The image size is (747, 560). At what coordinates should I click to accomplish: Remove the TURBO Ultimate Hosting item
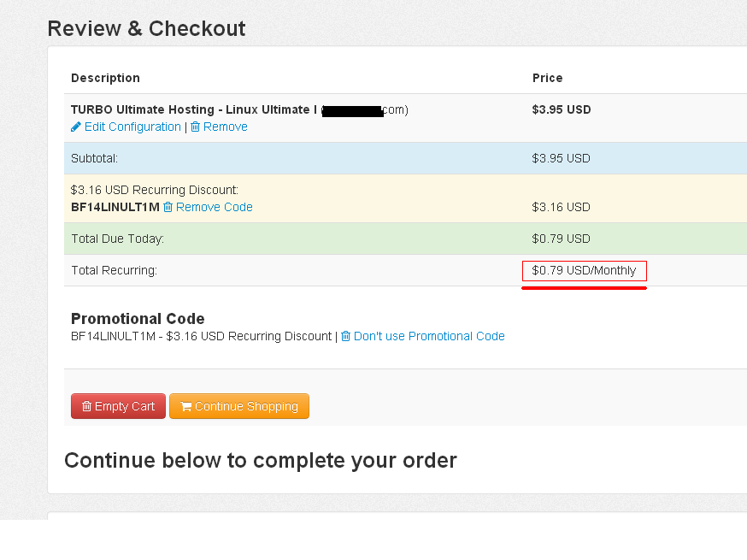click(x=226, y=127)
